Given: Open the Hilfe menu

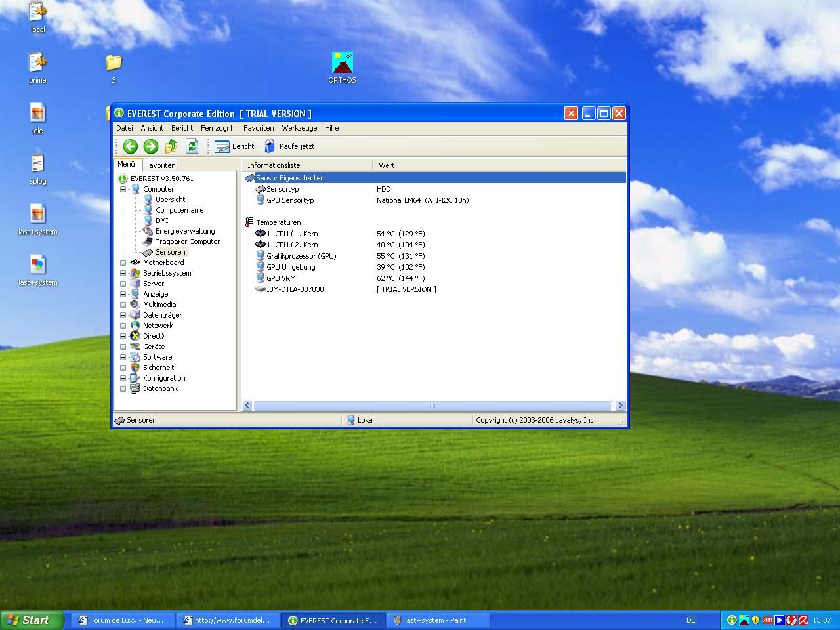Looking at the screenshot, I should [x=332, y=128].
